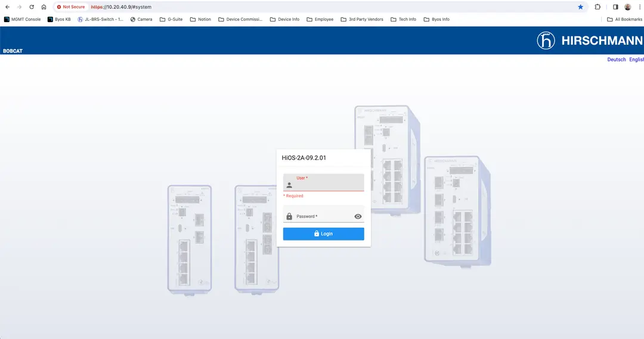Toggle the bookmark star for this page
The width and height of the screenshot is (644, 339).
(580, 7)
